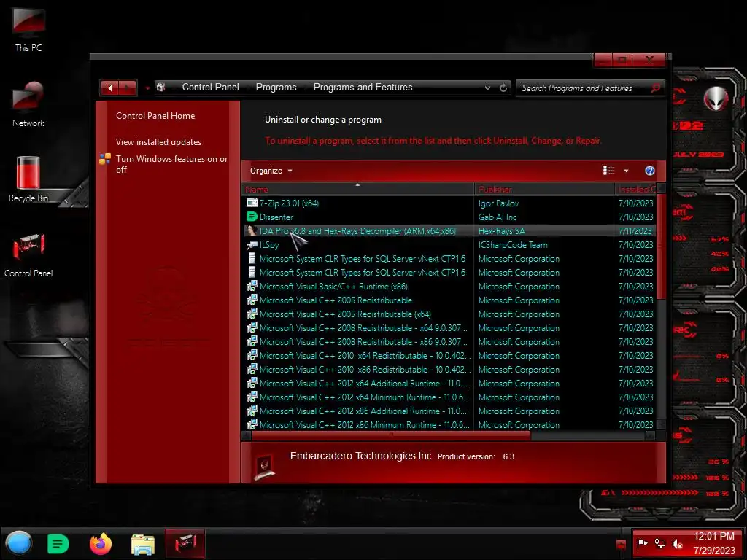Select Visual C++ 2010 x86 Redistributable row
This screenshot has height=560, width=747.
tap(449, 369)
